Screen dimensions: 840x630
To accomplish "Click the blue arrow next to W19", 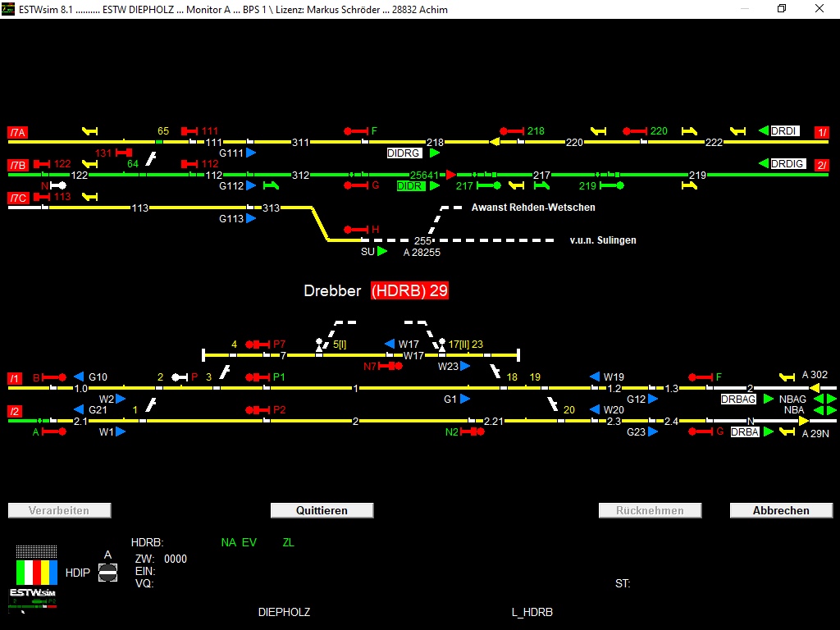I will tap(594, 377).
